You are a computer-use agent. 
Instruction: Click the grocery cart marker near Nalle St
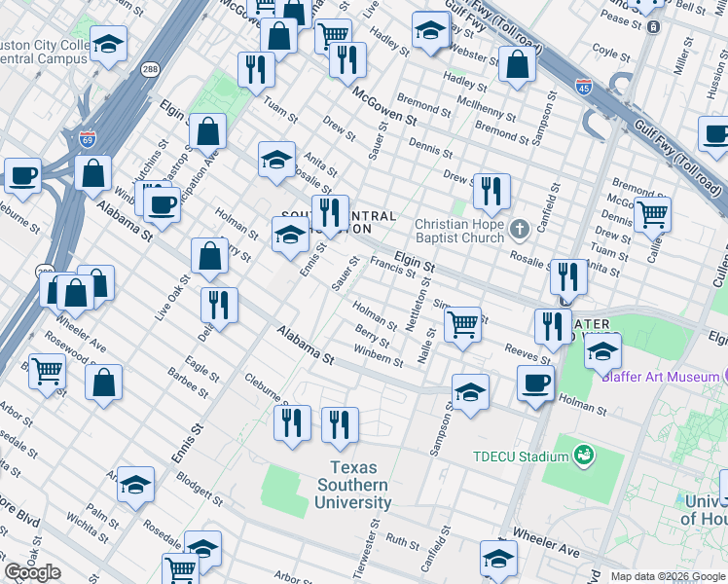pos(462,327)
